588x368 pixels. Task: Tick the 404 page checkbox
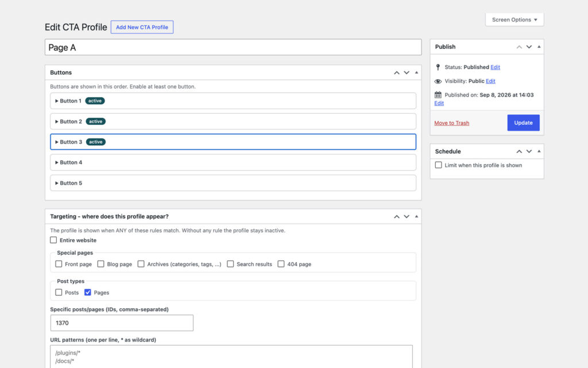pos(281,264)
